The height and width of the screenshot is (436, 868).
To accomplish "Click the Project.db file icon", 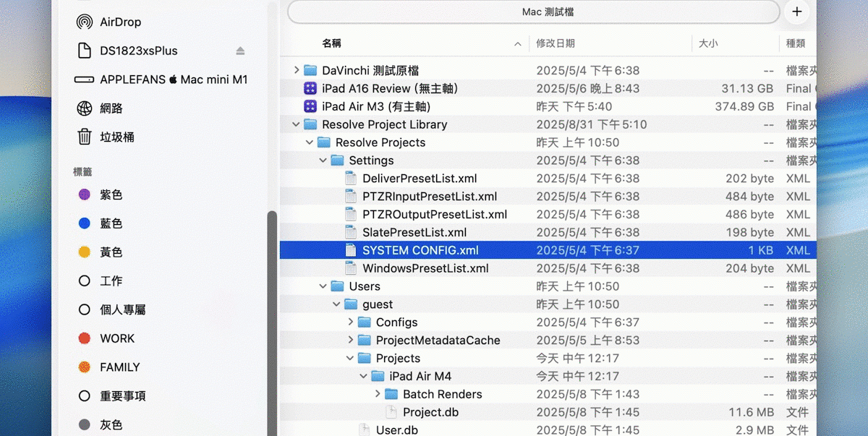I will coord(391,412).
